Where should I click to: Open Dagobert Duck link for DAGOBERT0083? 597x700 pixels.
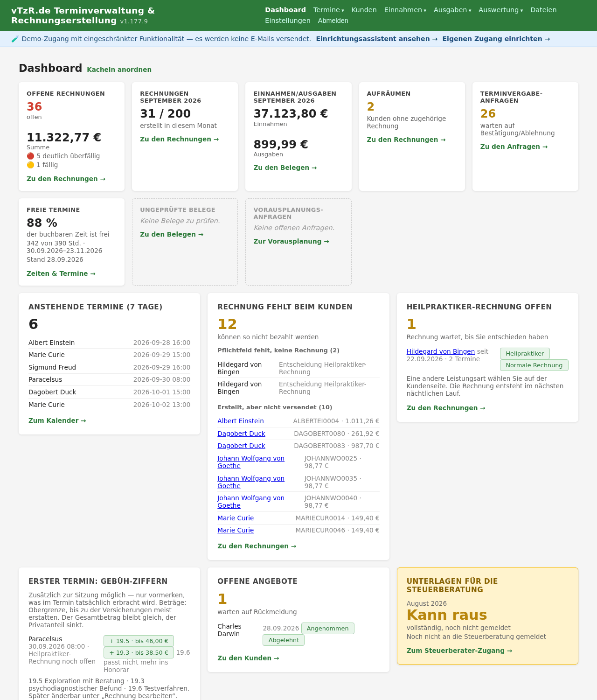241,446
